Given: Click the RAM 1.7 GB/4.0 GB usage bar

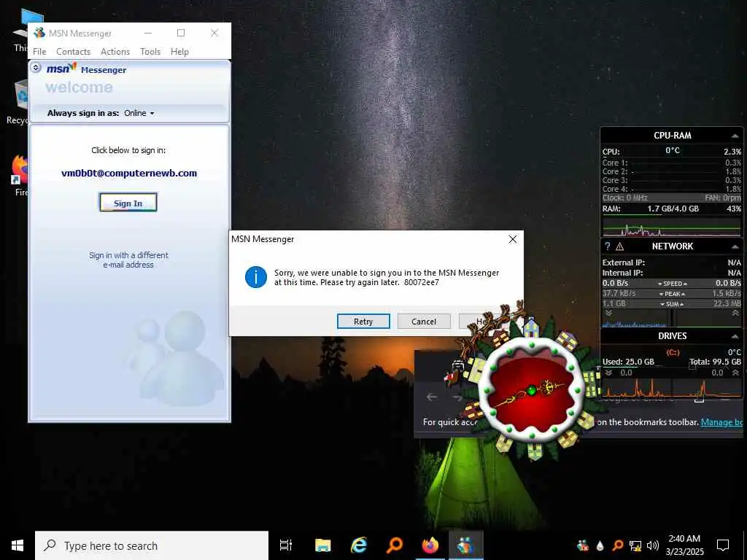Looking at the screenshot, I should pos(672,209).
